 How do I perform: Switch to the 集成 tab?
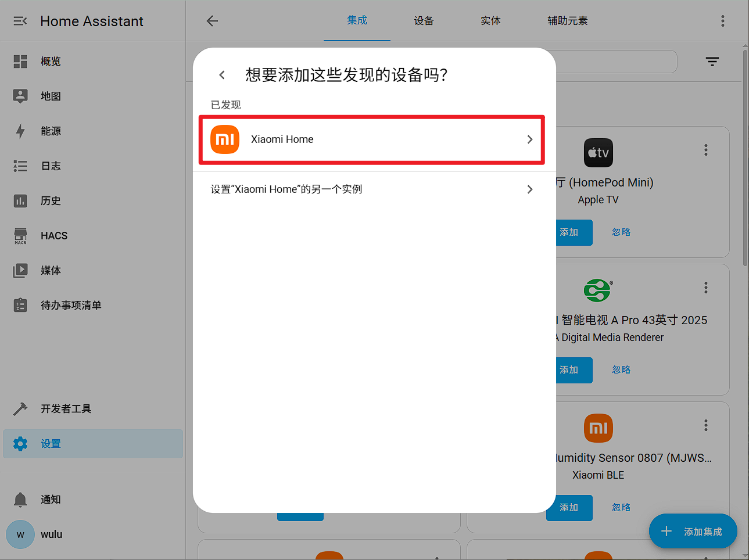click(x=357, y=20)
